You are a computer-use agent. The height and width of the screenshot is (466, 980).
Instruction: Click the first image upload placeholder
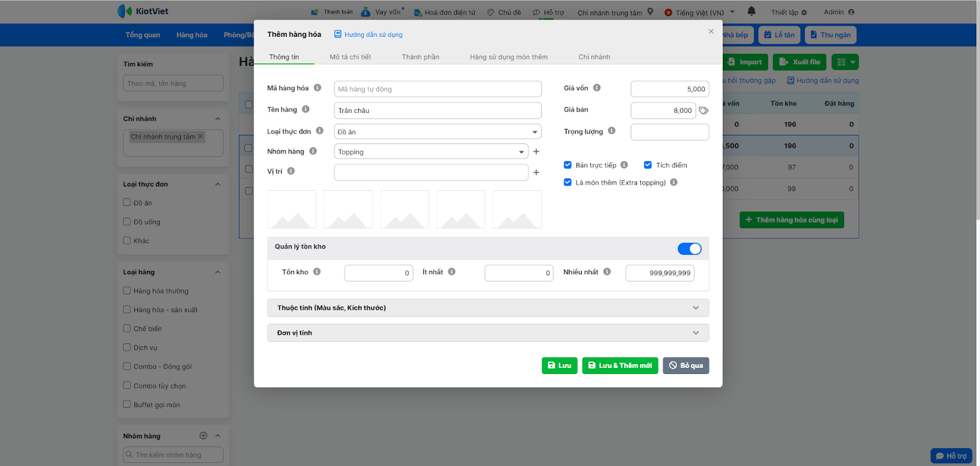[292, 210]
